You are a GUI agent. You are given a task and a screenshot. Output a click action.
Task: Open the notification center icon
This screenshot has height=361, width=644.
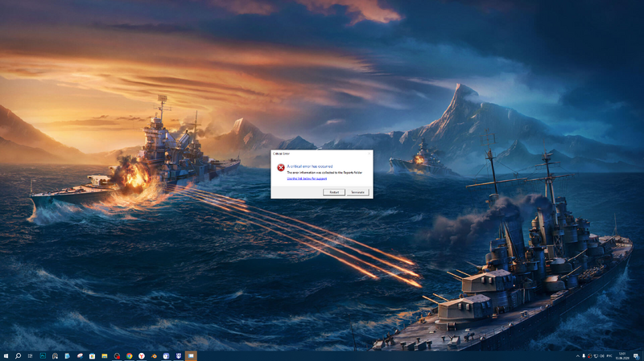click(x=636, y=356)
